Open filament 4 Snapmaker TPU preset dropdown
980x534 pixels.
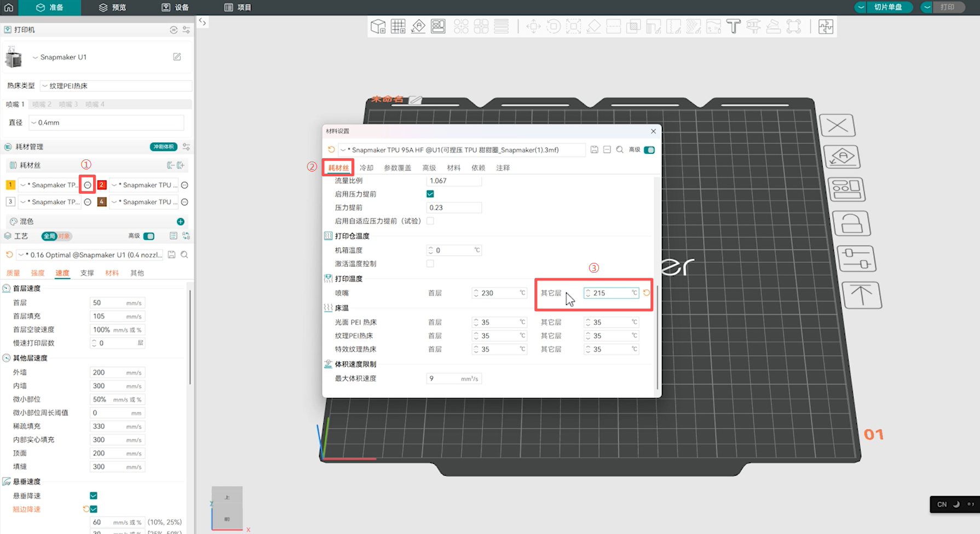pos(145,202)
